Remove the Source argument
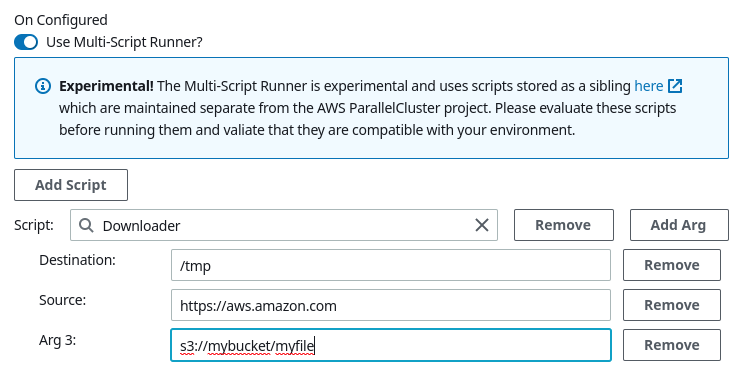 click(672, 305)
